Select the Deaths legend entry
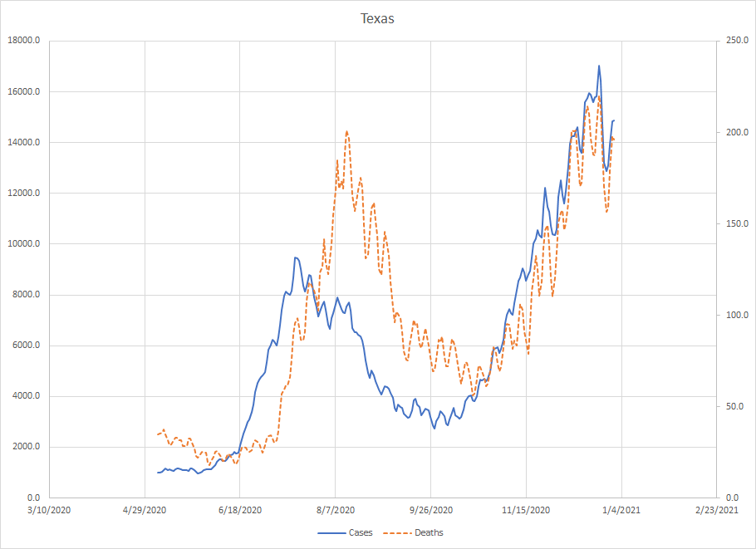The width and height of the screenshot is (756, 549). click(x=429, y=532)
